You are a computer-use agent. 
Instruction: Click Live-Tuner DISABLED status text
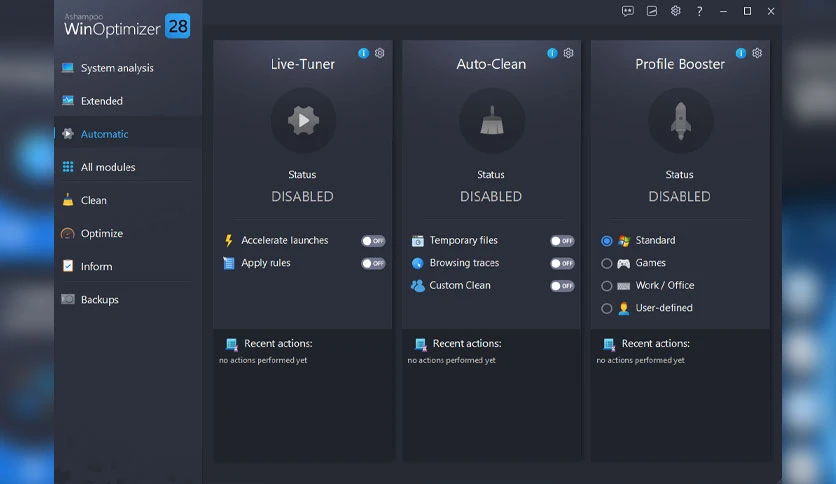pyautogui.click(x=302, y=197)
